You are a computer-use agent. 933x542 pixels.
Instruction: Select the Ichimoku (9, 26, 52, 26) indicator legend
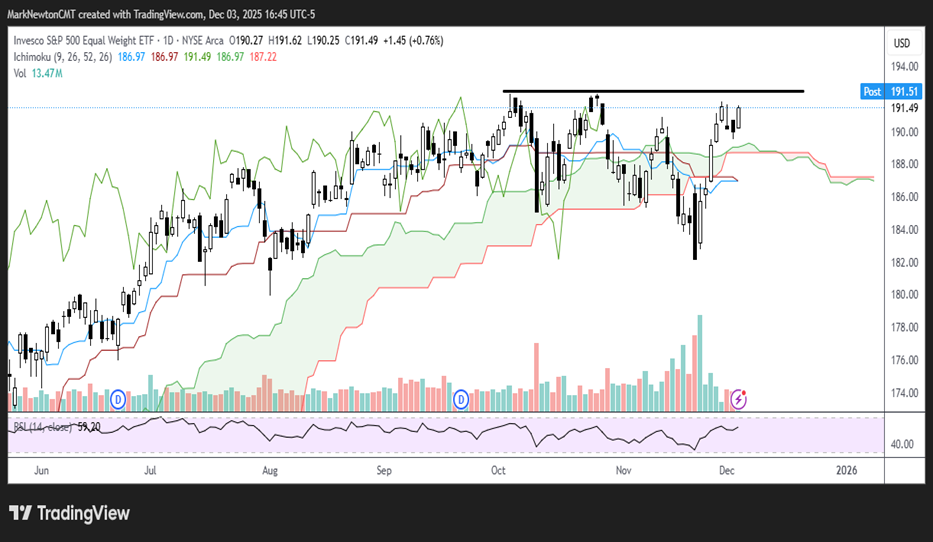[x=62, y=59]
